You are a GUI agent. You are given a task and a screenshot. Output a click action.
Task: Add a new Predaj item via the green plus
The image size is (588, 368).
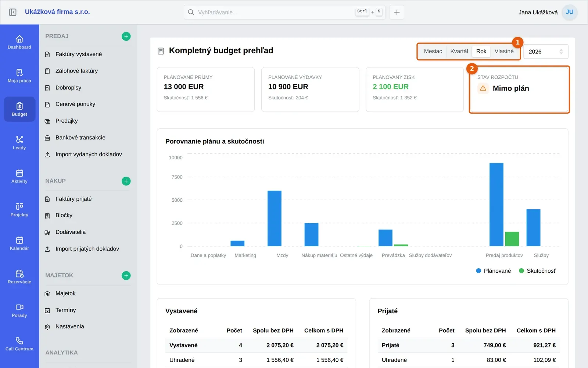tap(126, 36)
